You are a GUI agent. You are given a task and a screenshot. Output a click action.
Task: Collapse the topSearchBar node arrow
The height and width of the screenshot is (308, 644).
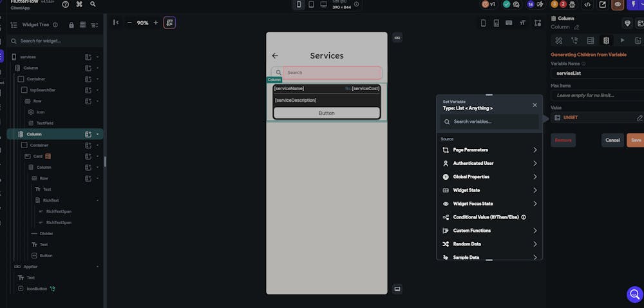98,90
